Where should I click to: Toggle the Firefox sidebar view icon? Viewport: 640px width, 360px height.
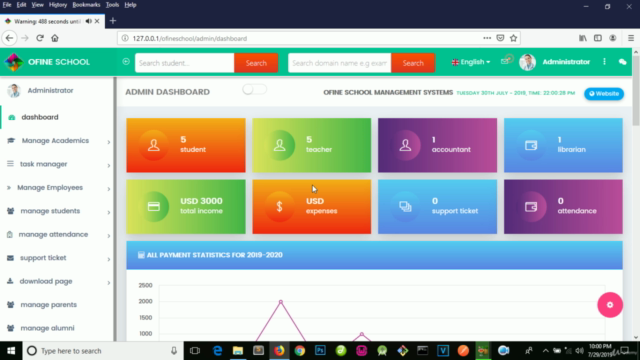pos(598,38)
